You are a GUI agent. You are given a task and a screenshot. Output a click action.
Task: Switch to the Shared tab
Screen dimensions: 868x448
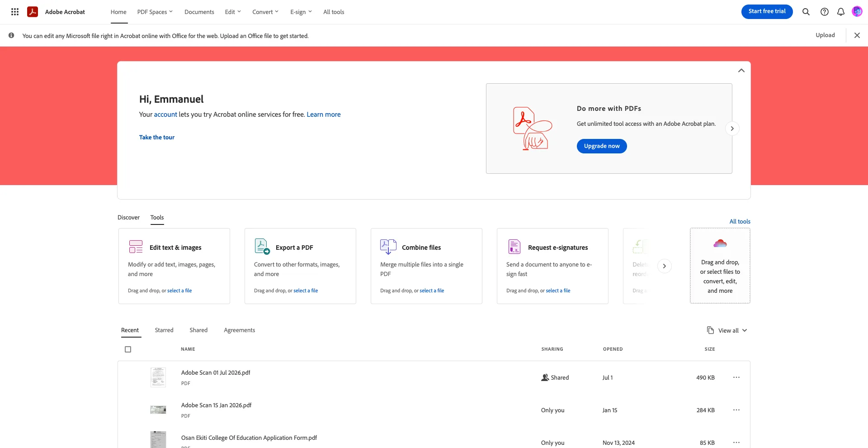pyautogui.click(x=198, y=330)
